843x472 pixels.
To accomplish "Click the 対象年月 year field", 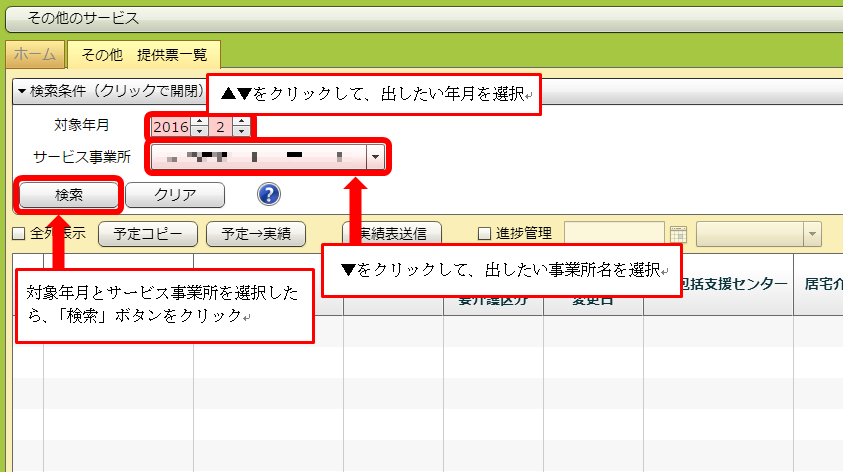I will pos(170,127).
